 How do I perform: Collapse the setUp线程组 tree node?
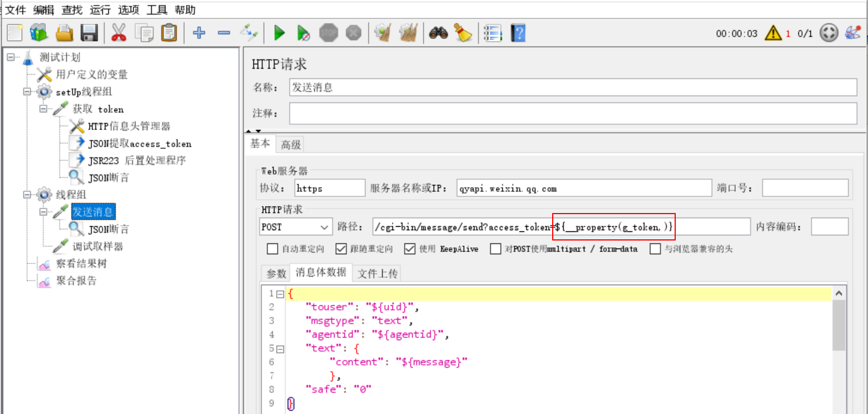point(27,92)
